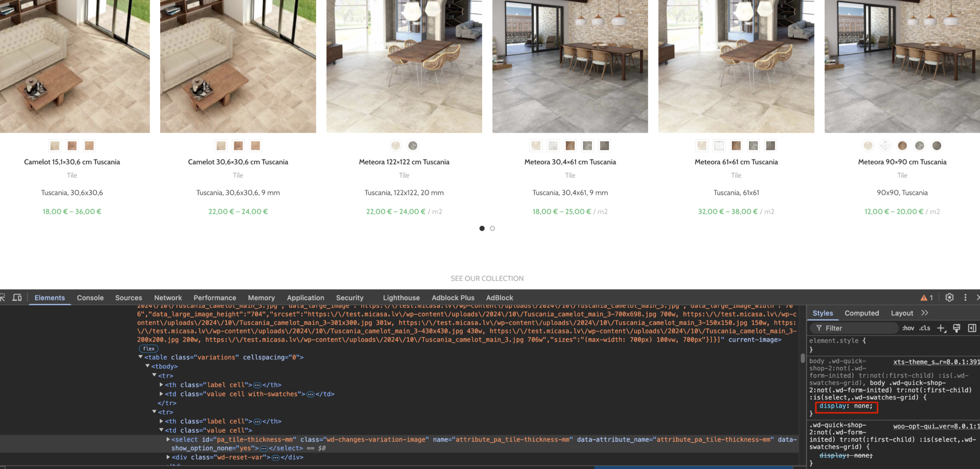Switch to the Elements tab
Image resolution: width=980 pixels, height=469 pixels.
49,297
